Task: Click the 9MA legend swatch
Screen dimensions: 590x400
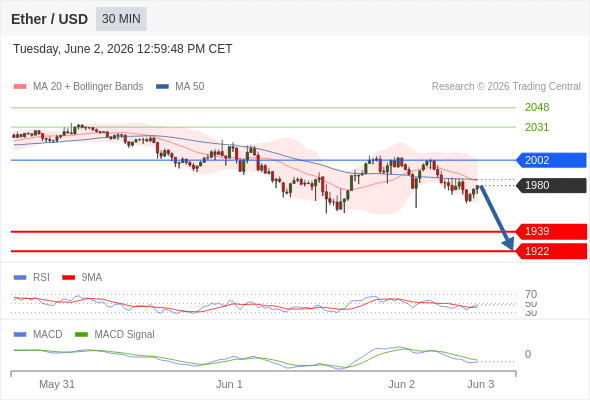Action: pyautogui.click(x=68, y=278)
